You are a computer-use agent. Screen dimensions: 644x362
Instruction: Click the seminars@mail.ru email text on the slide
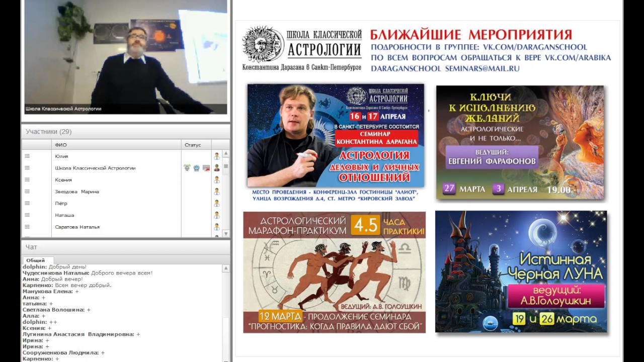point(445,68)
